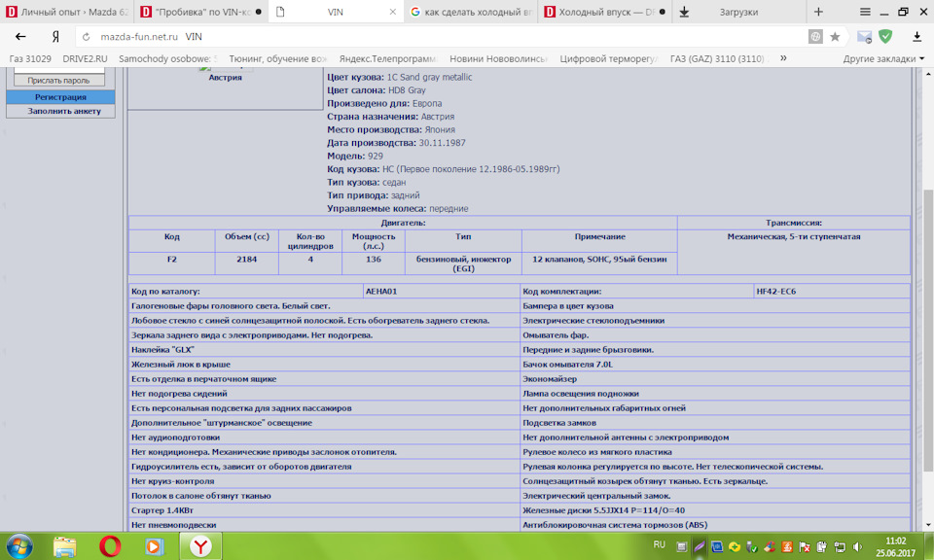Screen dimensions: 934x560
Task: Open the Windows Start orb
Action: 19,545
